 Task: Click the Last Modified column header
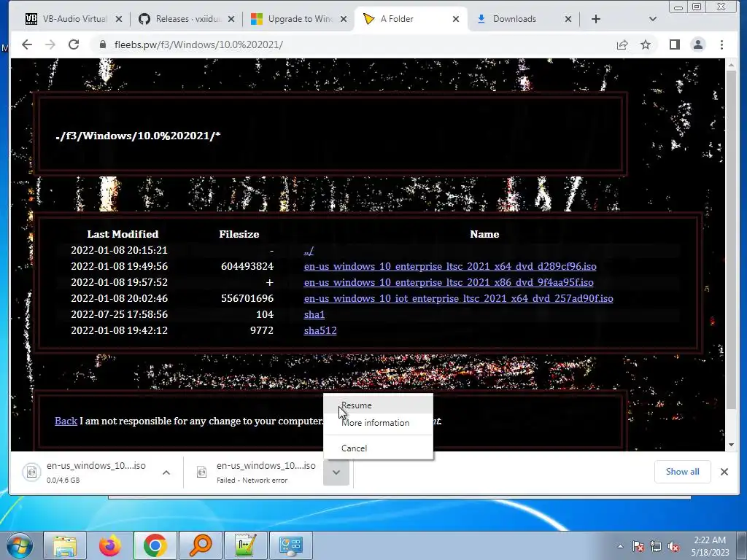123,234
